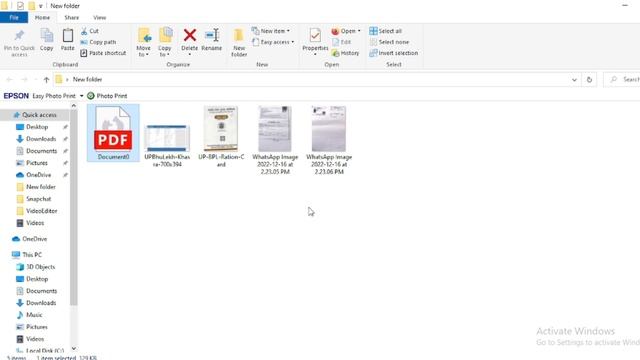
Task: Open pinned OneDrive in Quick access
Action: click(38, 175)
